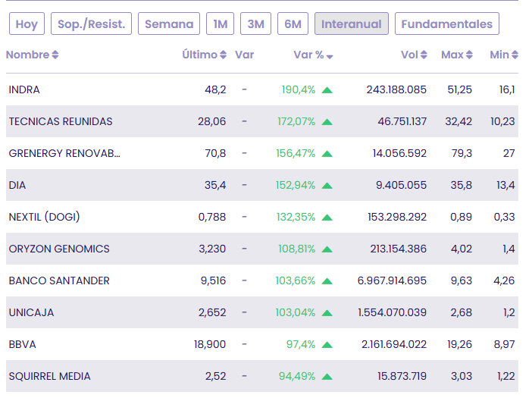
Task: Open TECNICAS REUNIDAS stock page
Action: coord(61,121)
